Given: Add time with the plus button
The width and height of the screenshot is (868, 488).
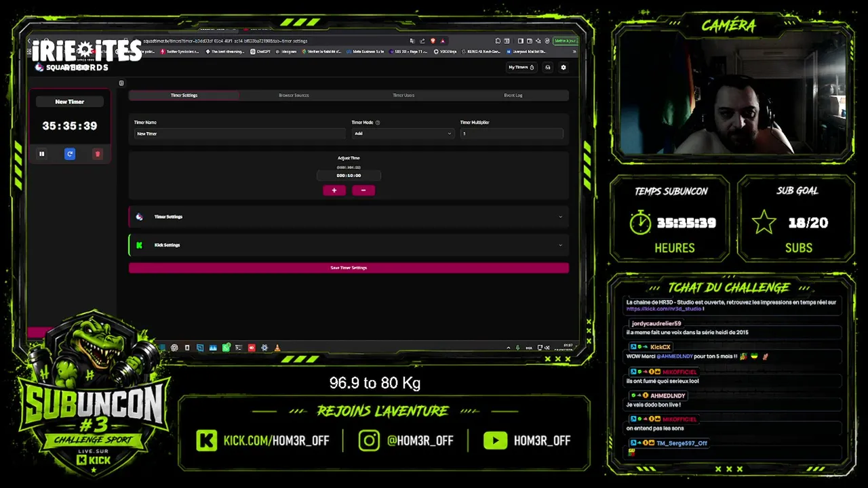Looking at the screenshot, I should [x=334, y=190].
